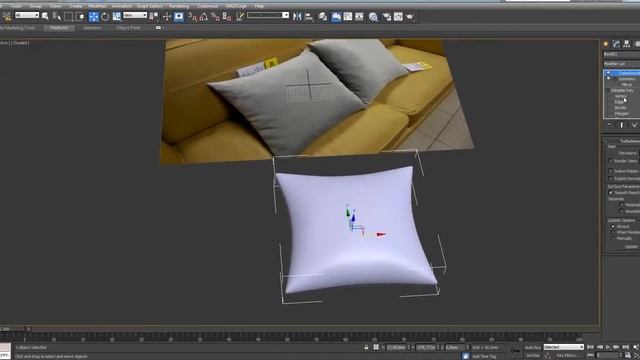The width and height of the screenshot is (640, 360).
Task: Choose the Rectangular Selection Region tool
Action: tap(68, 16)
